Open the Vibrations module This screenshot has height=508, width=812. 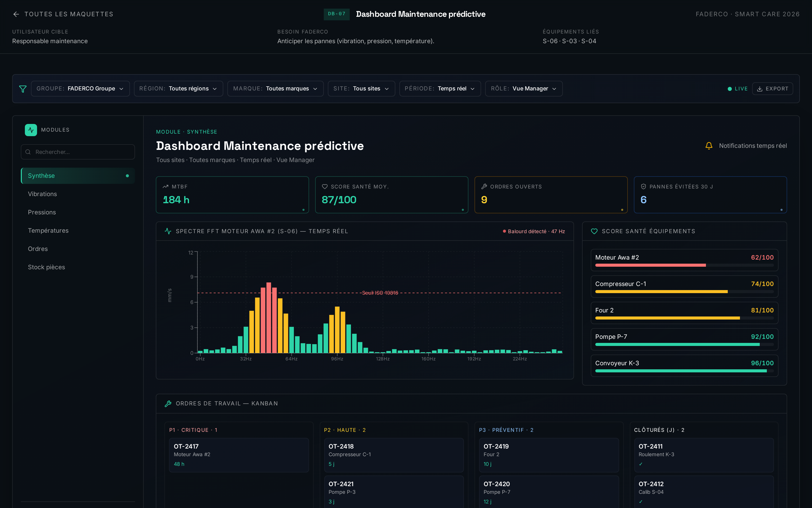coord(78,194)
